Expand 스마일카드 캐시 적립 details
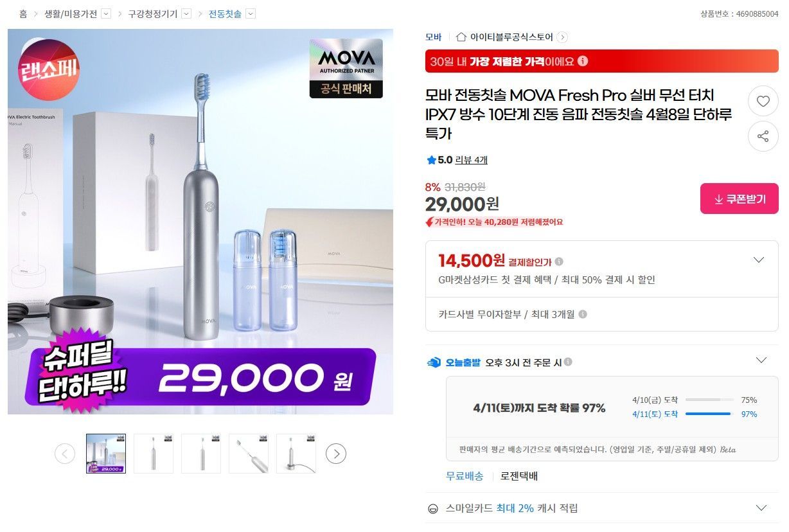The height and width of the screenshot is (532, 789). pyautogui.click(x=761, y=508)
